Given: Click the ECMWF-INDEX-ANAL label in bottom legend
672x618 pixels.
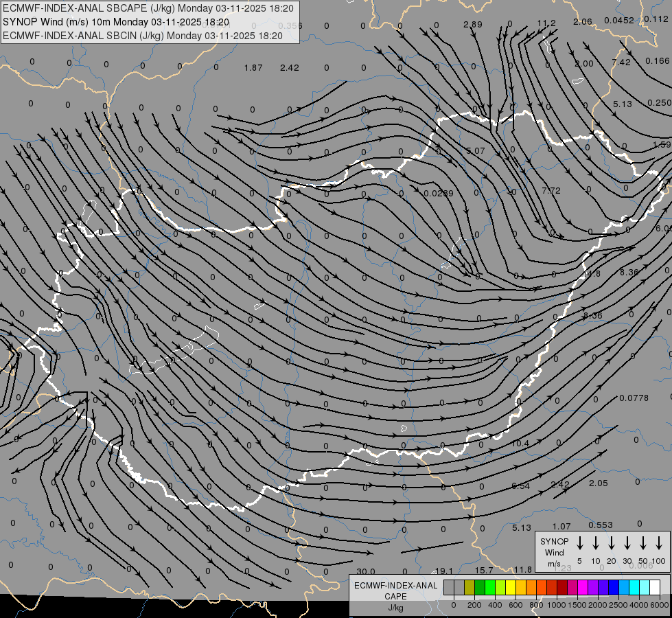Looking at the screenshot, I should coord(395,586).
